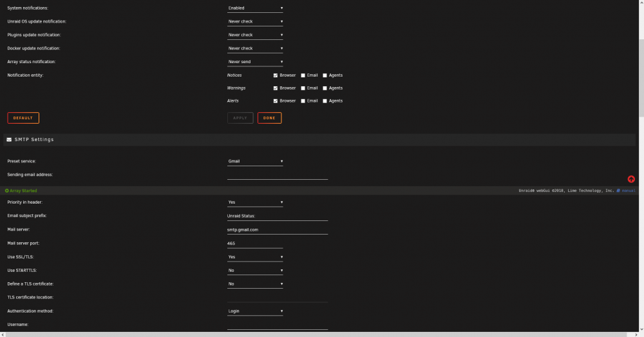This screenshot has height=337, width=644.
Task: Enable Agents for Warnings
Action: click(325, 88)
